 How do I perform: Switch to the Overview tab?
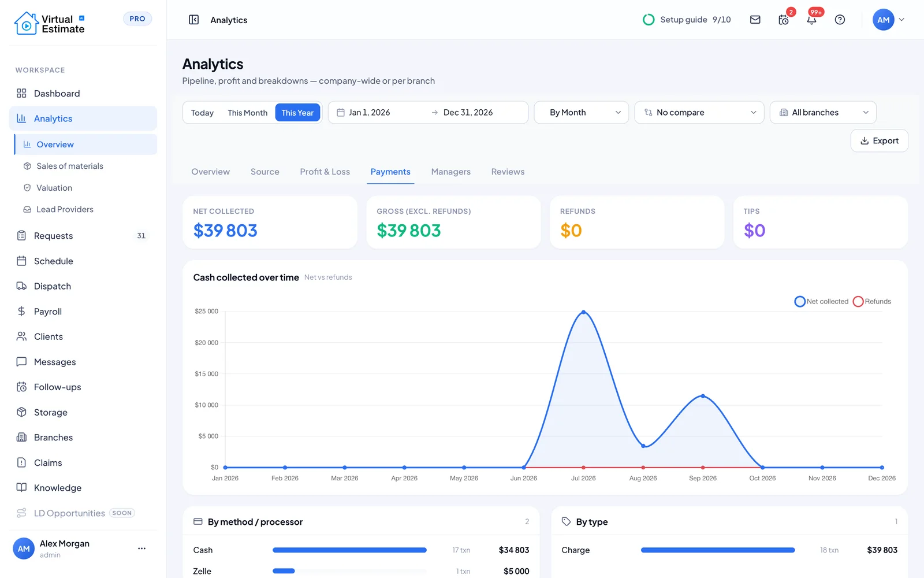click(x=210, y=172)
